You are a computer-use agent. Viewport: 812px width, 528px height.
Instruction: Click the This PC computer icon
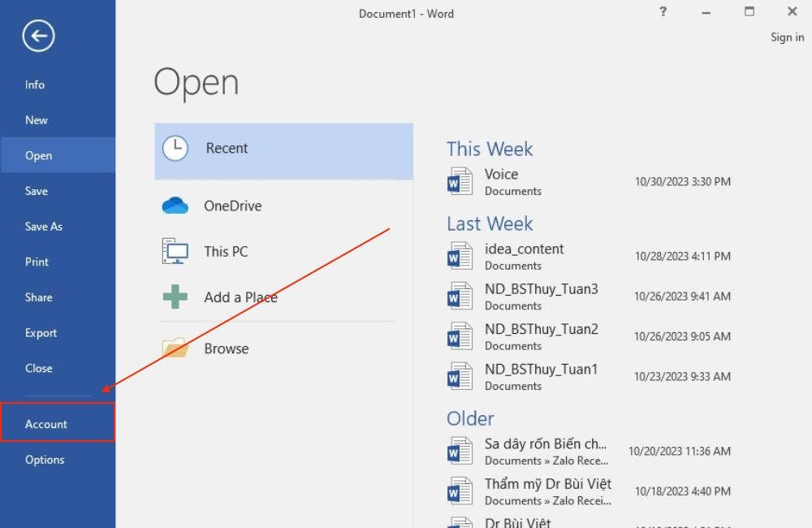click(x=175, y=251)
